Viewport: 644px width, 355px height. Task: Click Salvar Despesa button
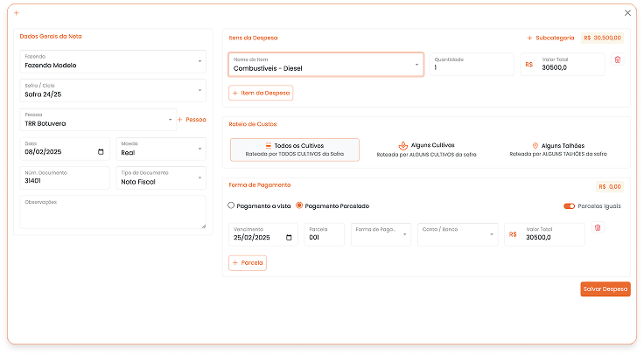tap(605, 289)
